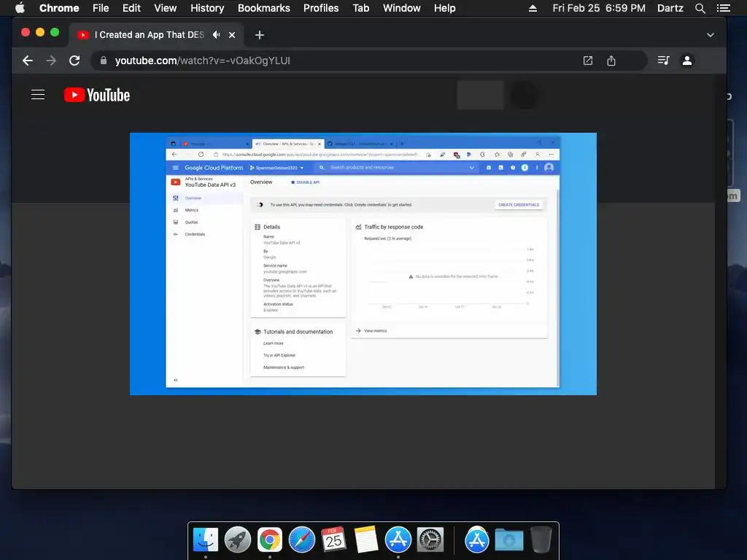Open the Profiles menu

pos(321,8)
